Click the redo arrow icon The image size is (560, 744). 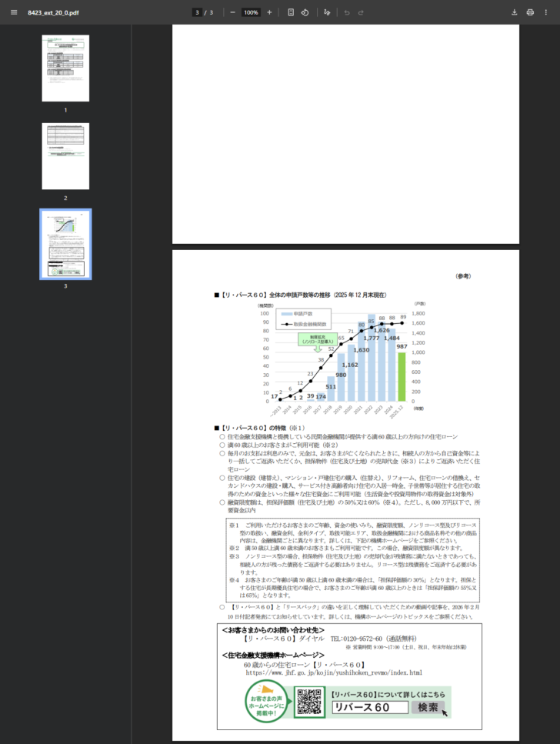click(x=361, y=12)
